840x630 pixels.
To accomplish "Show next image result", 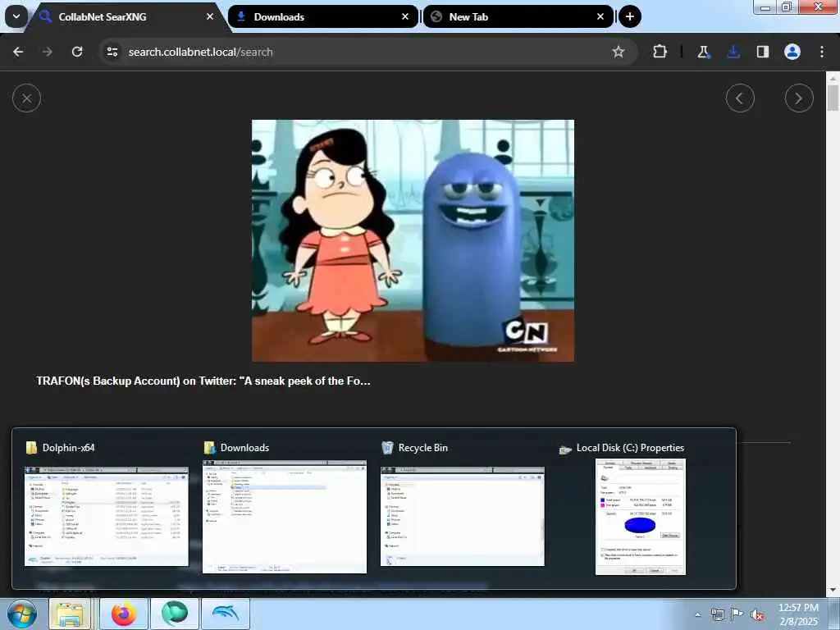I will coord(799,98).
